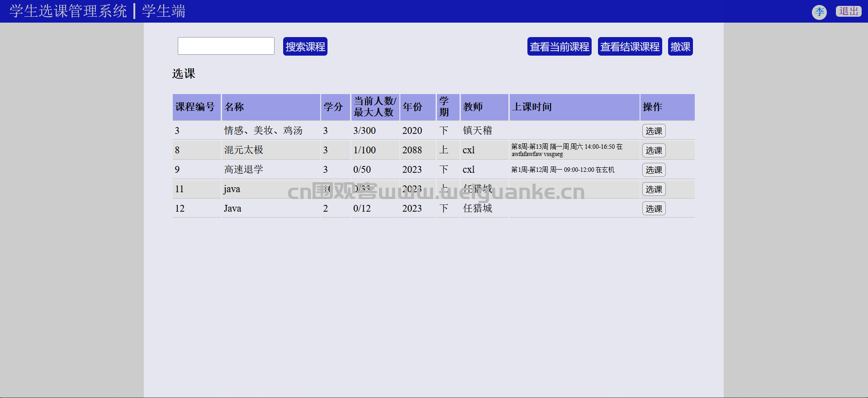
Task: Focus the course search input field
Action: (226, 46)
